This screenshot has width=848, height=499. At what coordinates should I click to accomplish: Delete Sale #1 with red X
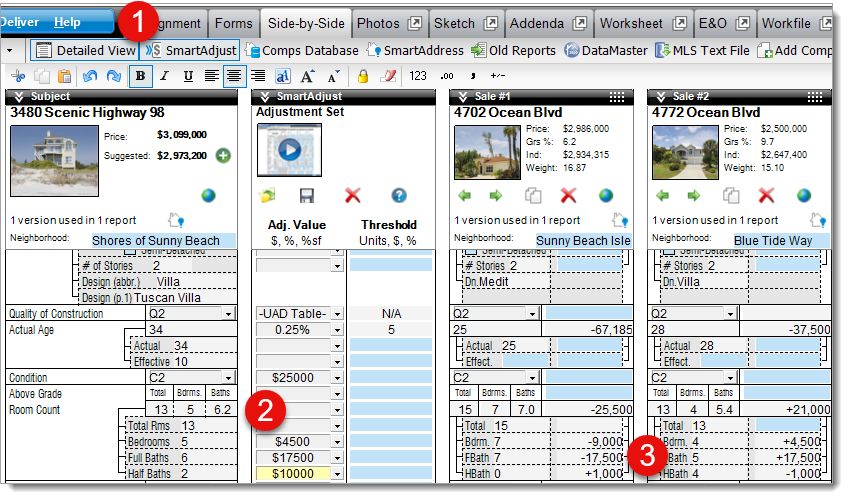[568, 196]
